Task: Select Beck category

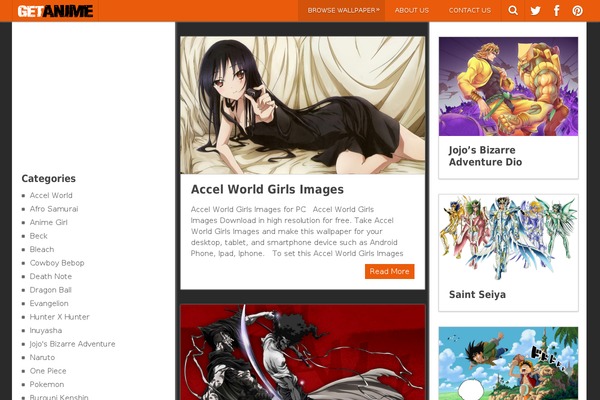Action: [39, 236]
